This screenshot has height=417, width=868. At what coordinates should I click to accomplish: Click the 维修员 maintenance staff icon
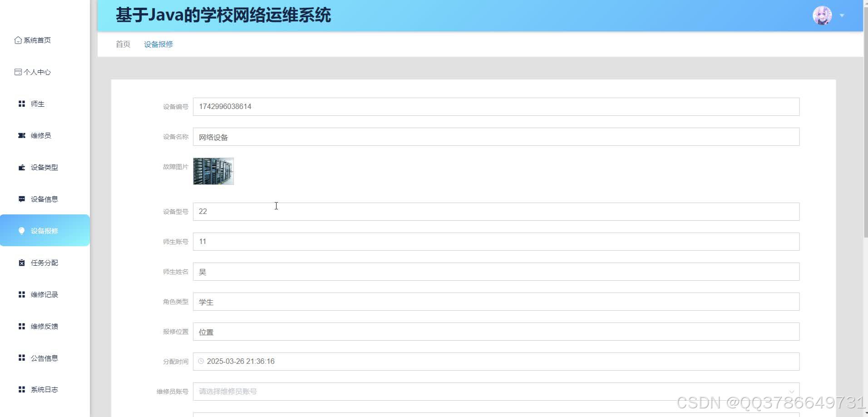pyautogui.click(x=21, y=135)
